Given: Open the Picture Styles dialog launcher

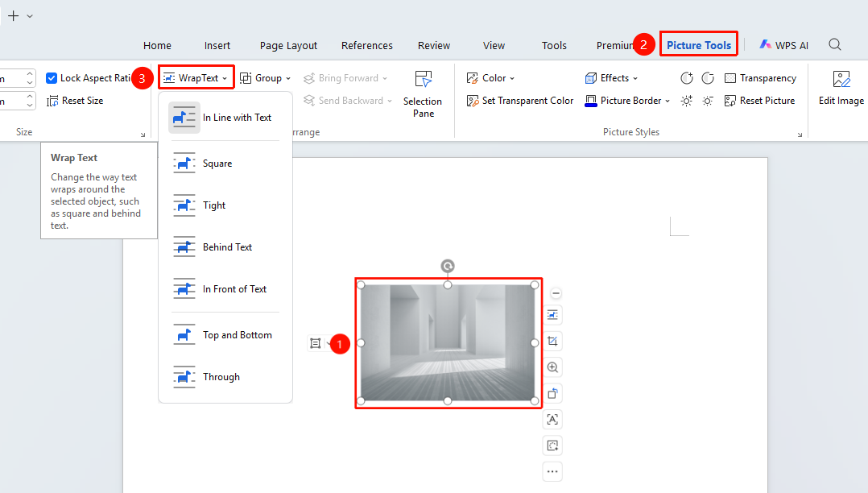Looking at the screenshot, I should 800,135.
